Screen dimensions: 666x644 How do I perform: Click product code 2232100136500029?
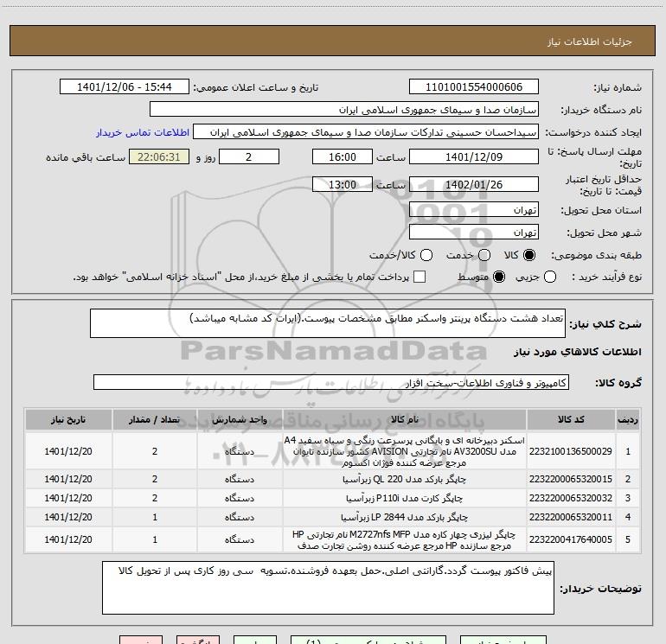coord(571,451)
